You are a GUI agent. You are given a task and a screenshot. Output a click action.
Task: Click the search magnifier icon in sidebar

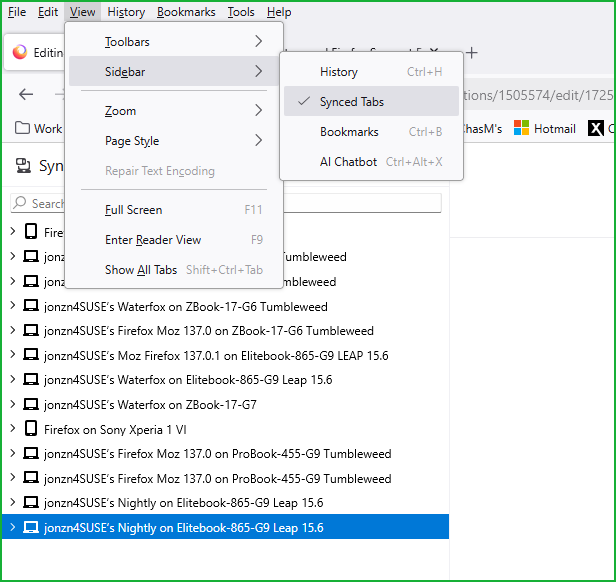tap(20, 202)
